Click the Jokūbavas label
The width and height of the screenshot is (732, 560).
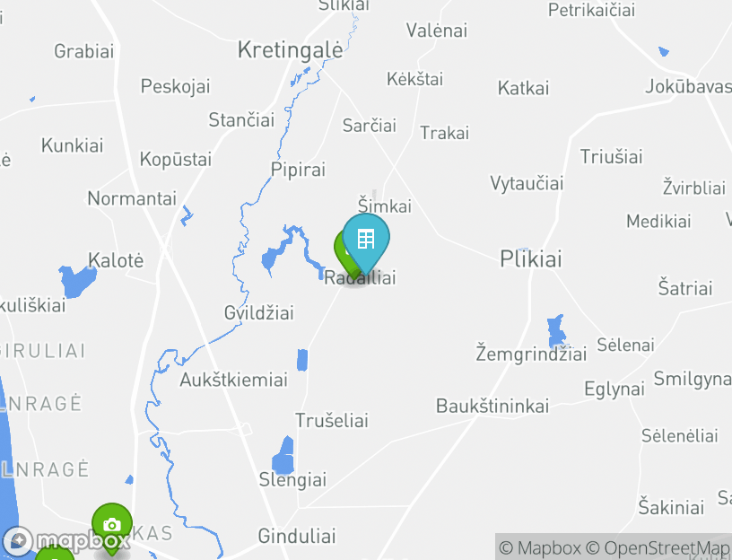coord(689,86)
